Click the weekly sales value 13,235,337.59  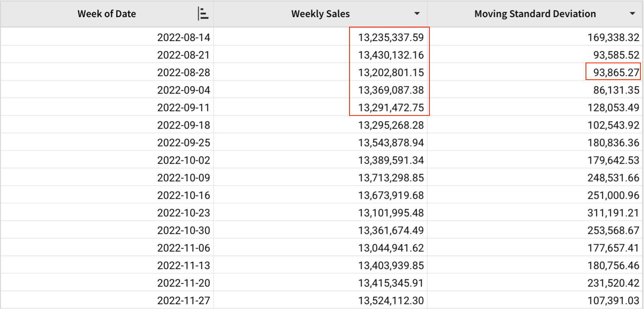390,37
